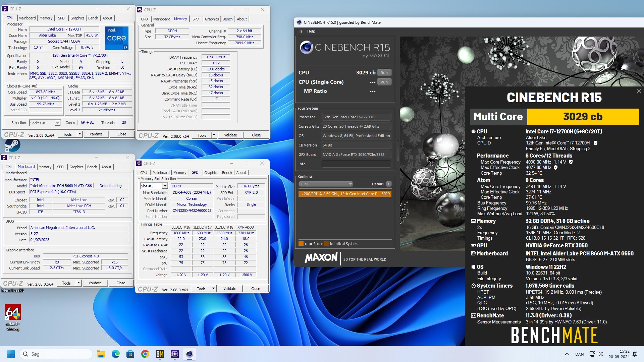
Task: Show hidden system tray icons
Action: tap(567, 354)
